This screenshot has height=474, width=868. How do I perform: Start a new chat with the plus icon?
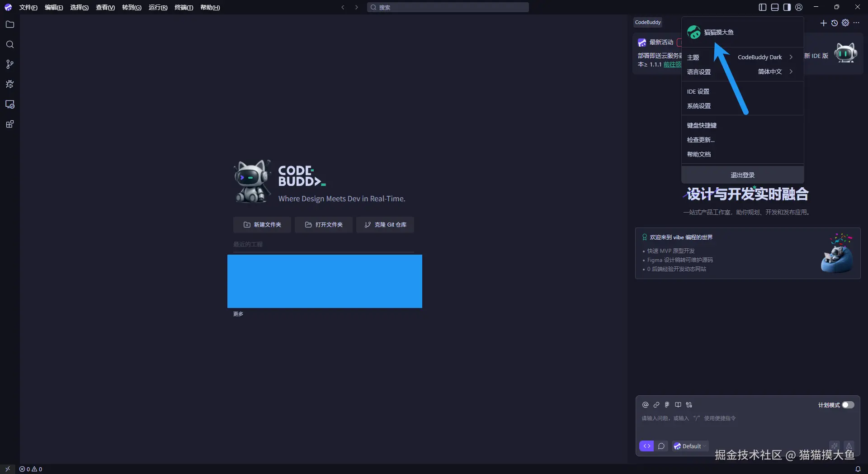[x=824, y=23]
